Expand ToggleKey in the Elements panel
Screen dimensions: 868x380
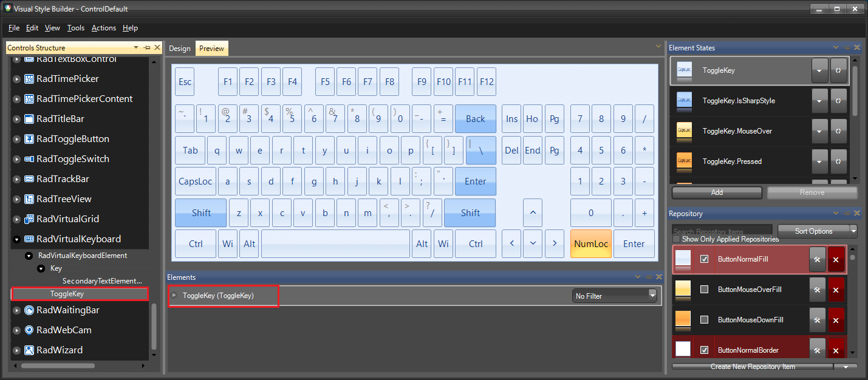tap(174, 296)
